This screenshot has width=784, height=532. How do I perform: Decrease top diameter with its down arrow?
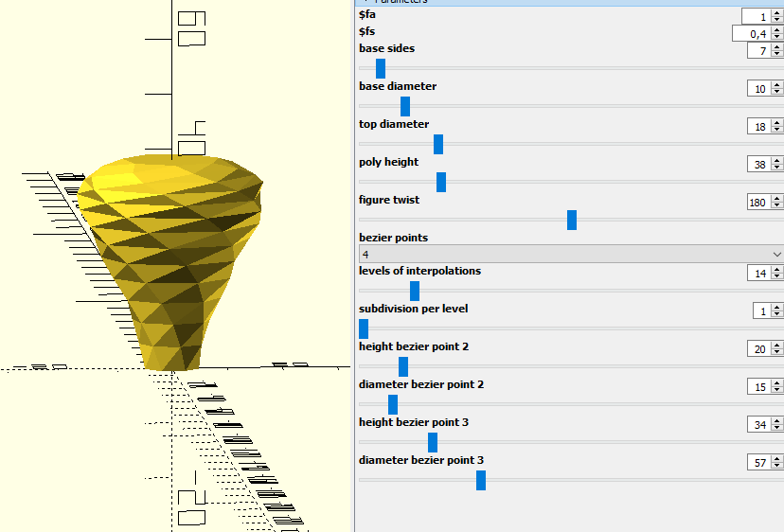[776, 130]
